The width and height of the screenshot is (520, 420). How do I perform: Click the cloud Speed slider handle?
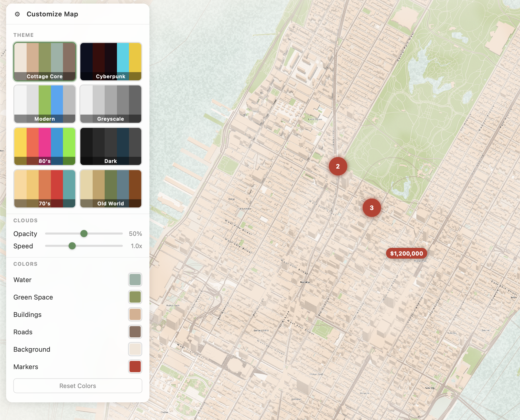72,246
